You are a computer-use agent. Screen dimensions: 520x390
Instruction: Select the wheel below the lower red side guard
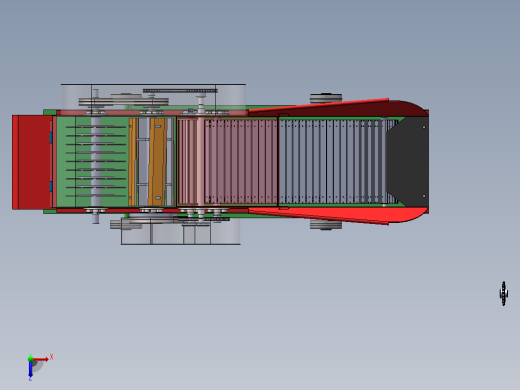[326, 225]
